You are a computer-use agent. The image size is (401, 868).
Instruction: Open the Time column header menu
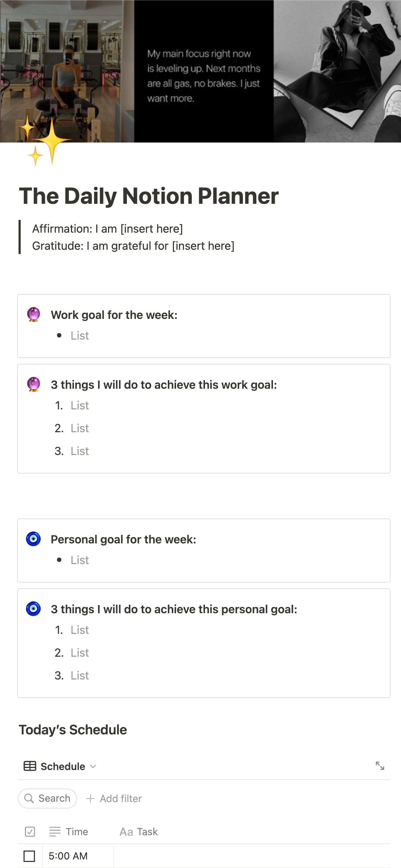point(77,832)
